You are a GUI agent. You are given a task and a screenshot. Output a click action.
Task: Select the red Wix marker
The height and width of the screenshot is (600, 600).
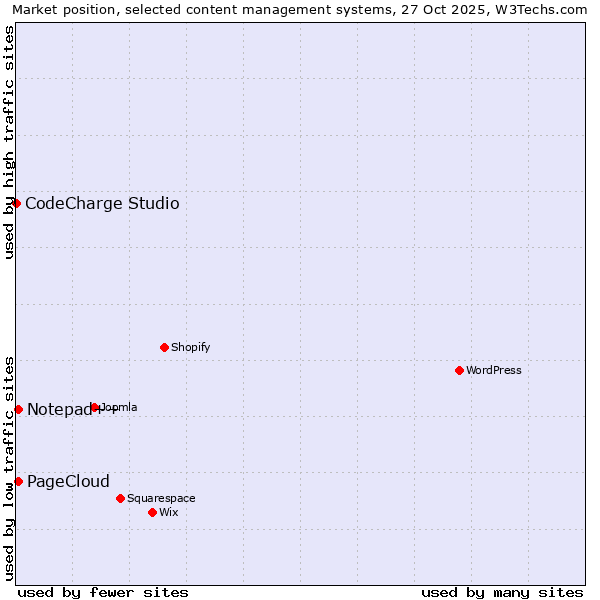152,512
